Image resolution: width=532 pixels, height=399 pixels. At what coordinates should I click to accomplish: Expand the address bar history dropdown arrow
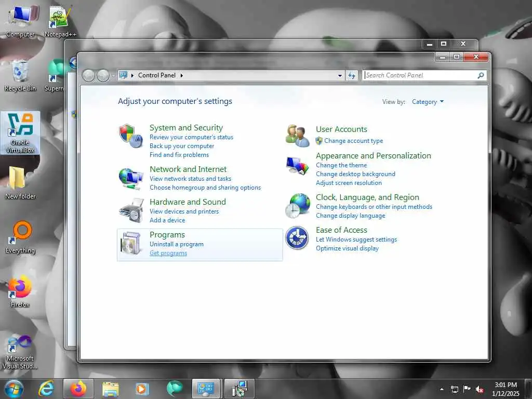click(x=340, y=76)
